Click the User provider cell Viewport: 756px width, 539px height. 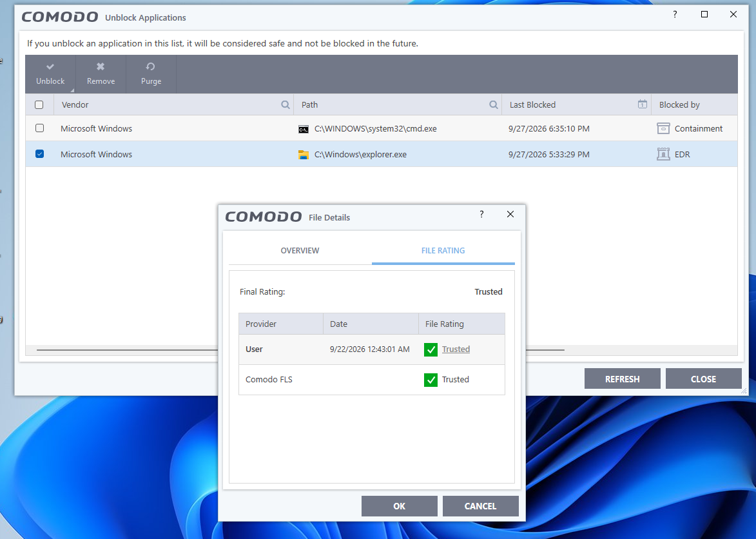click(x=254, y=349)
